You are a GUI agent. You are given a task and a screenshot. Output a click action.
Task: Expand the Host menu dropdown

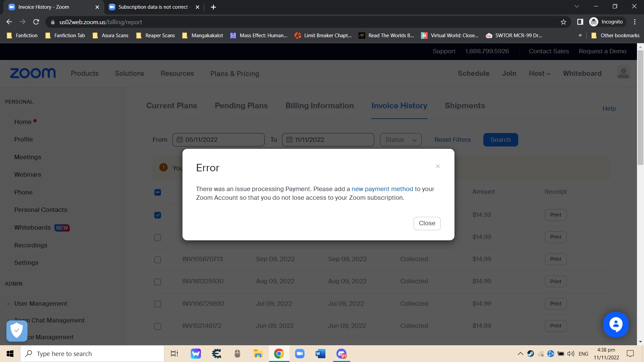539,73
